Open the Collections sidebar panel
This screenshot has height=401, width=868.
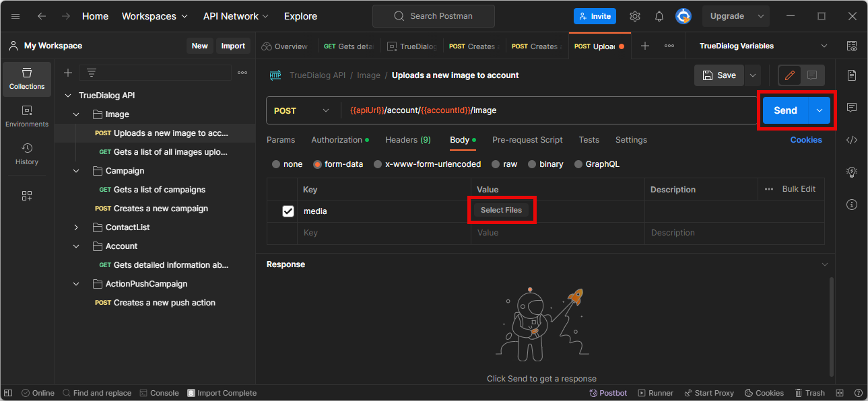[x=27, y=79]
